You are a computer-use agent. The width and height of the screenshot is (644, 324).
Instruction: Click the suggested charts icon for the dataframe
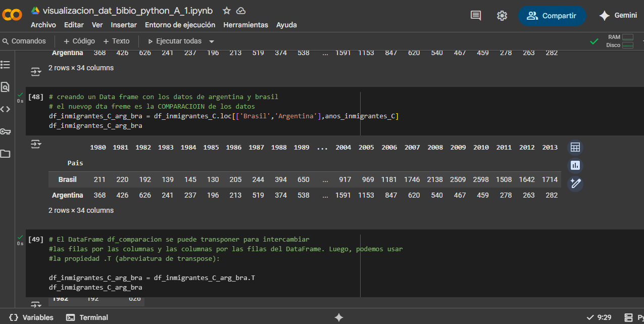click(575, 165)
